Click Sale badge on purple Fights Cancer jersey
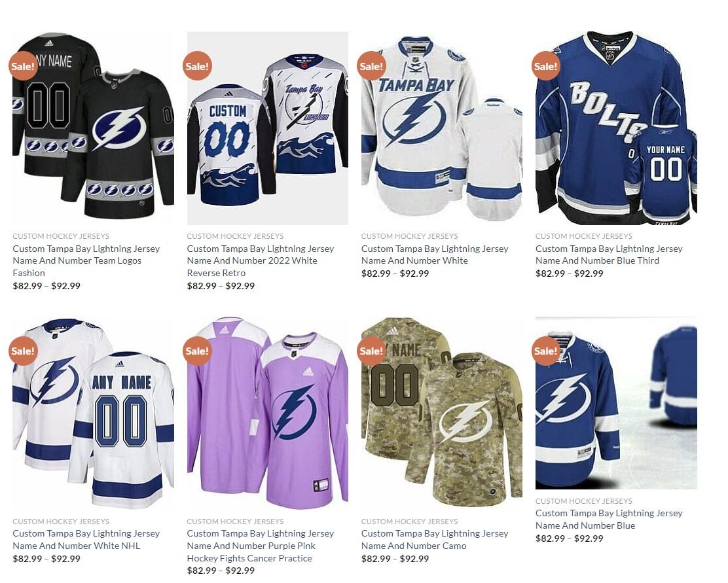This screenshot has width=728, height=583. [x=197, y=351]
